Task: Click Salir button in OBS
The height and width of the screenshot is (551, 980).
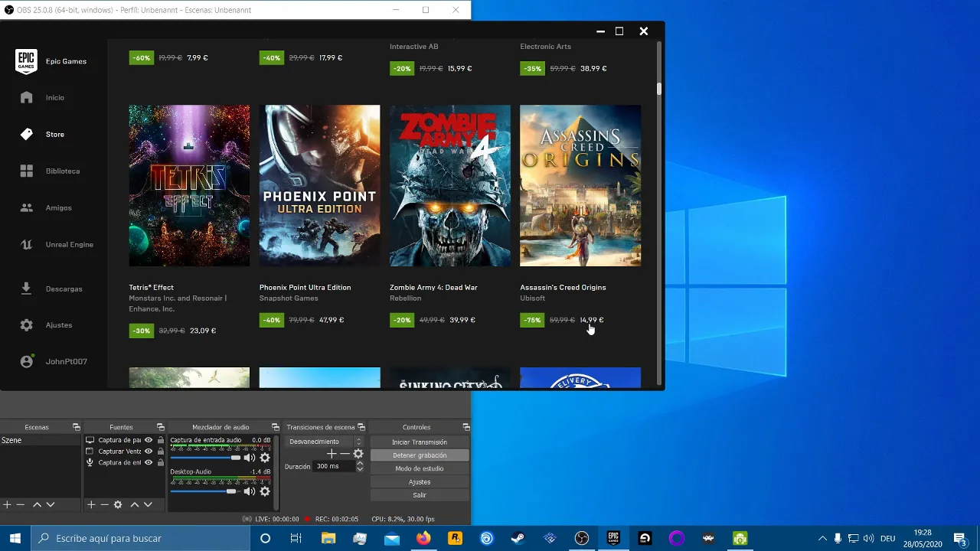Action: point(420,495)
